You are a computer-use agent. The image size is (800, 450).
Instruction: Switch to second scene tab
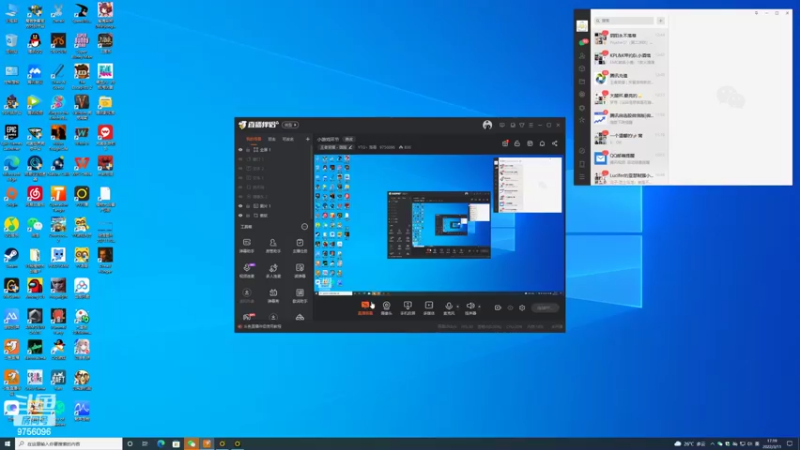(272, 139)
